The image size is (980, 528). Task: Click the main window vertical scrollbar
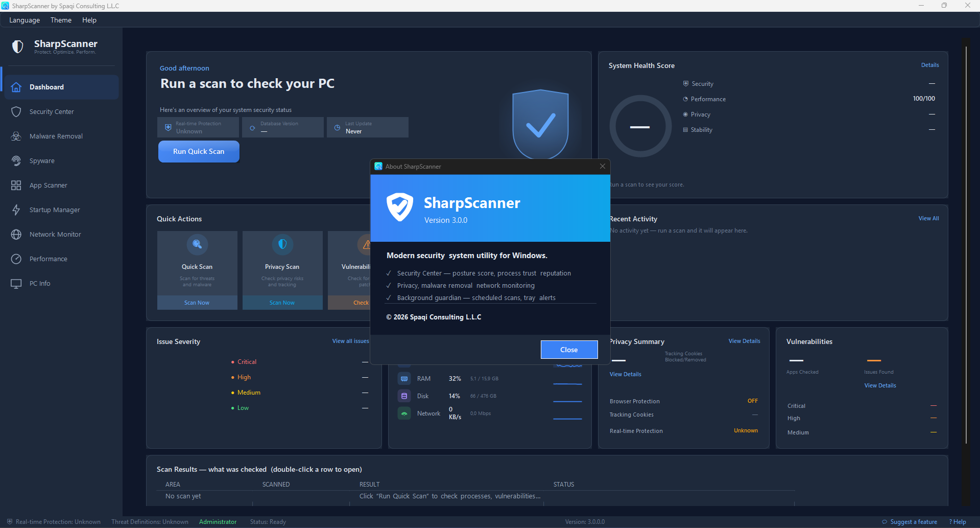[x=966, y=245]
